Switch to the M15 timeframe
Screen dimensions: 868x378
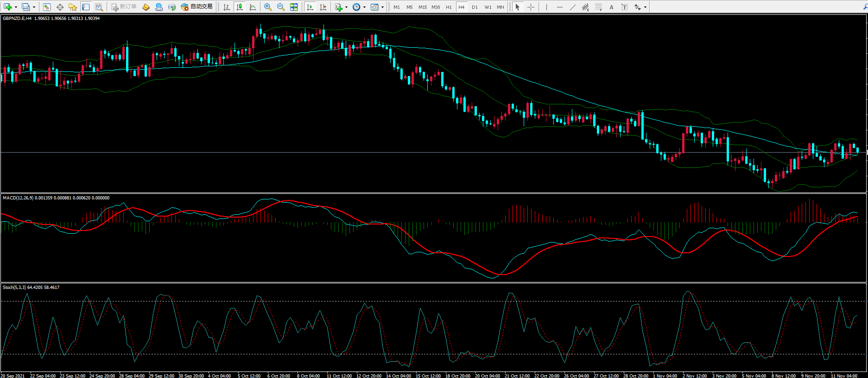tap(422, 7)
